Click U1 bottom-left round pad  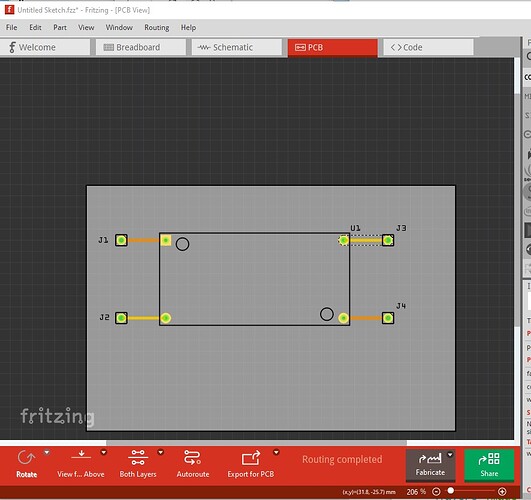click(166, 318)
